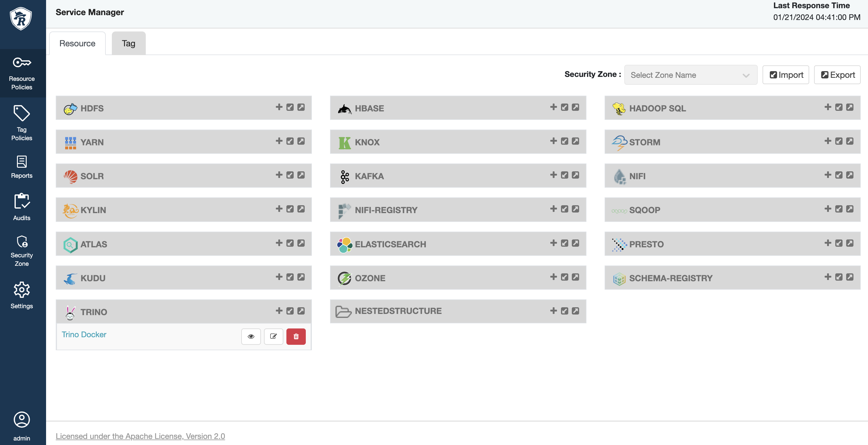Click the plus icon to add HDFS service
Viewport: 868px width, 445px height.
[x=279, y=107]
